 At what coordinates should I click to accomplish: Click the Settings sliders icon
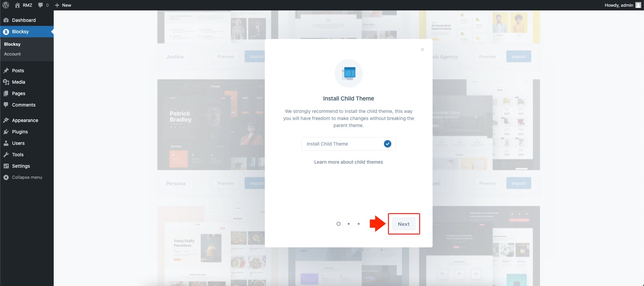tap(6, 166)
